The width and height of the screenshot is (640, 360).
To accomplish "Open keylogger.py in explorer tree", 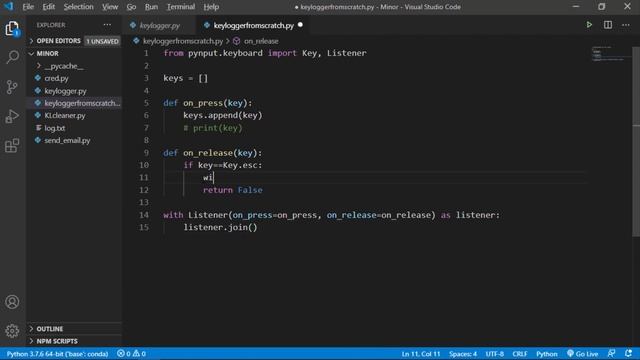I will pyautogui.click(x=65, y=91).
